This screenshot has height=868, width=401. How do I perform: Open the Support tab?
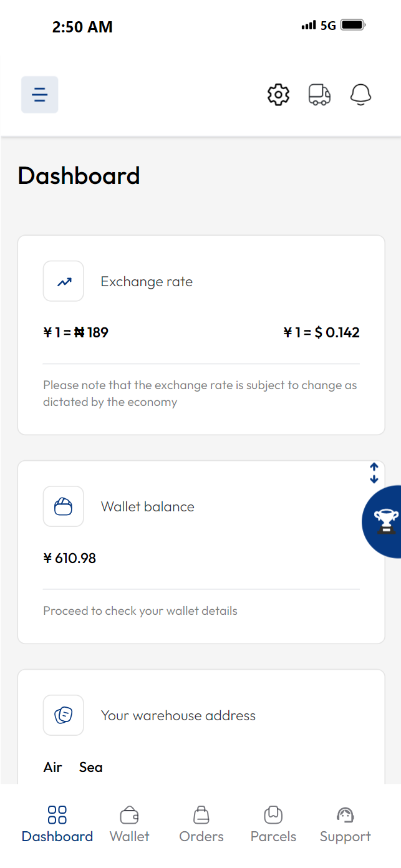pyautogui.click(x=345, y=824)
